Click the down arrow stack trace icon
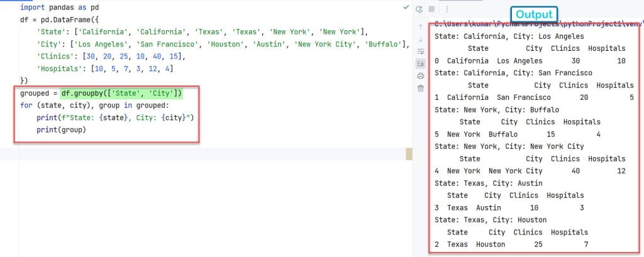This screenshot has width=644, height=257. coord(420,39)
